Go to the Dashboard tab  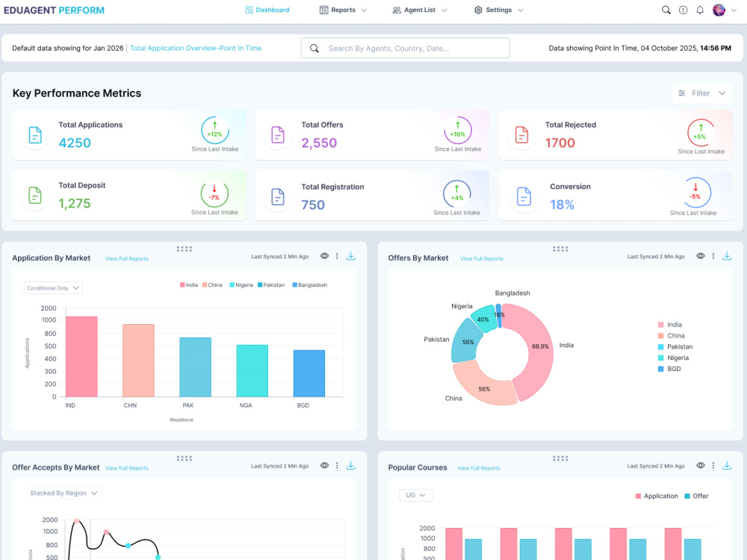[267, 10]
